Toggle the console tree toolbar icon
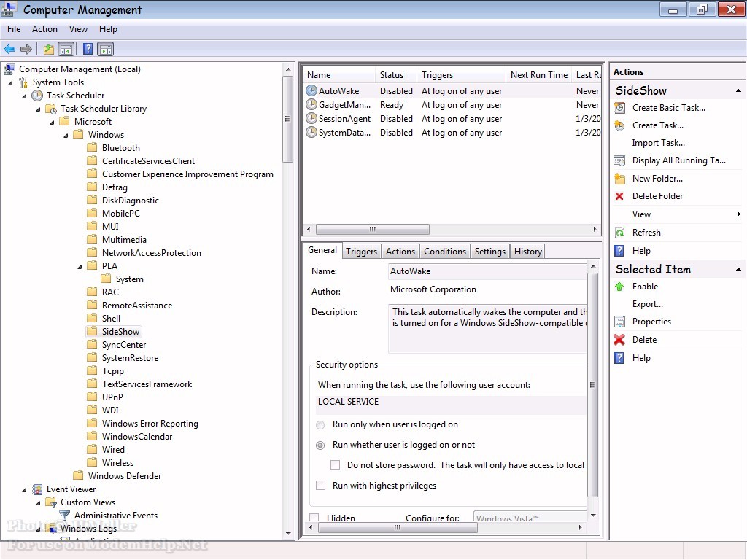Viewport: 747px width, 560px height. pyautogui.click(x=66, y=49)
